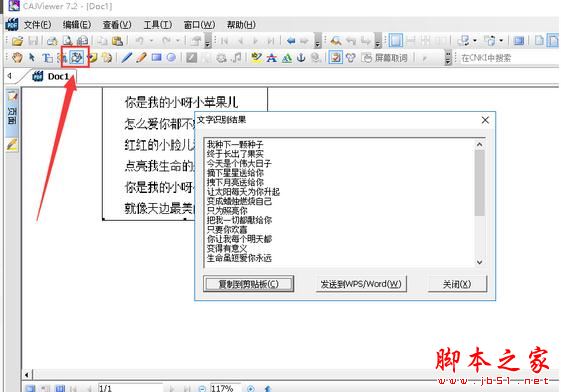This screenshot has width=561, height=392.
Task: Select the blue rectangle shape tool
Action: [x=156, y=57]
